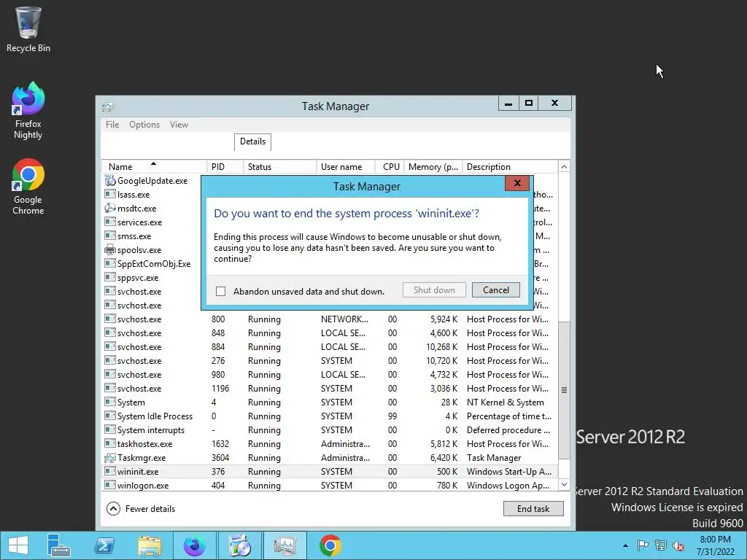Select svchost.exe with PID 800
The height and width of the screenshot is (560, 747).
click(330, 319)
